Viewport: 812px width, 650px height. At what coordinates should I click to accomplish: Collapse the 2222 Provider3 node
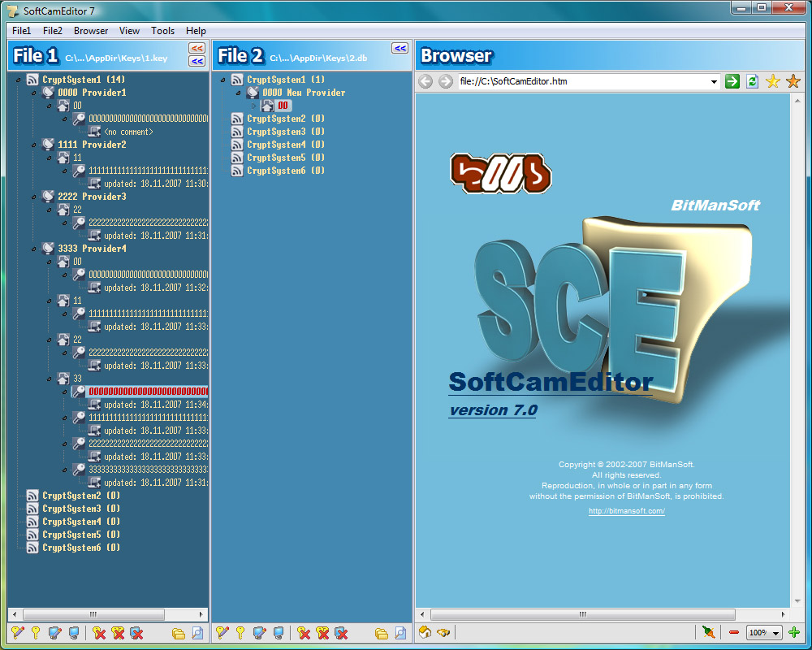pos(33,197)
